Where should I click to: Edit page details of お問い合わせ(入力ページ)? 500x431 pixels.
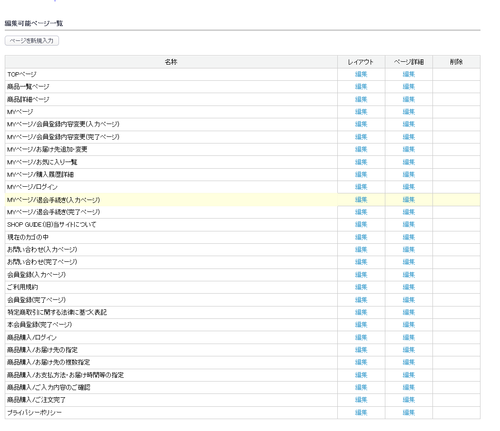pos(409,250)
